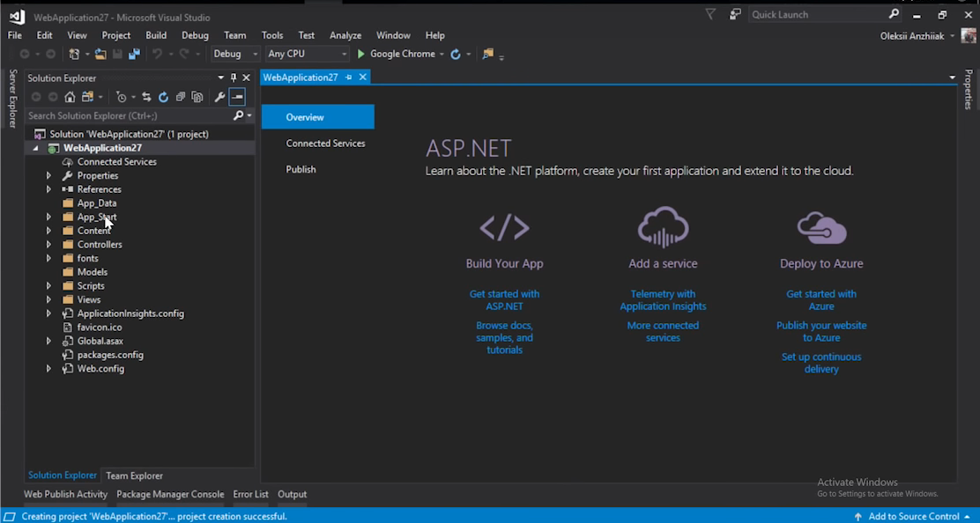Click the feedback icon next to Quick Launch
Image resolution: width=980 pixels, height=523 pixels.
pyautogui.click(x=735, y=14)
